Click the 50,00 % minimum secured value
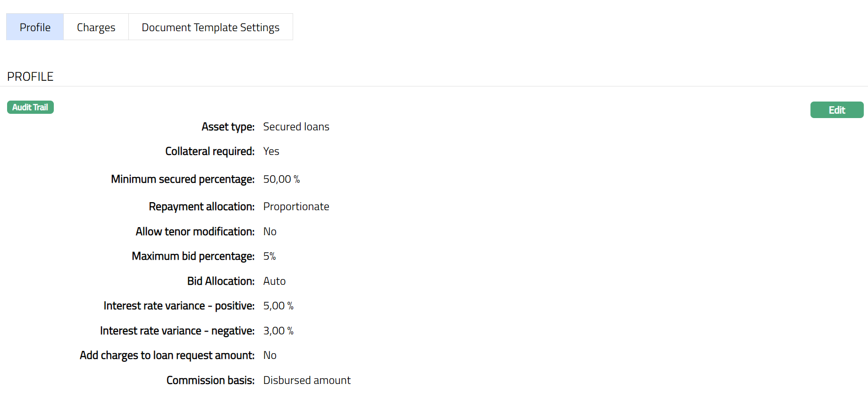The image size is (868, 400). [281, 179]
